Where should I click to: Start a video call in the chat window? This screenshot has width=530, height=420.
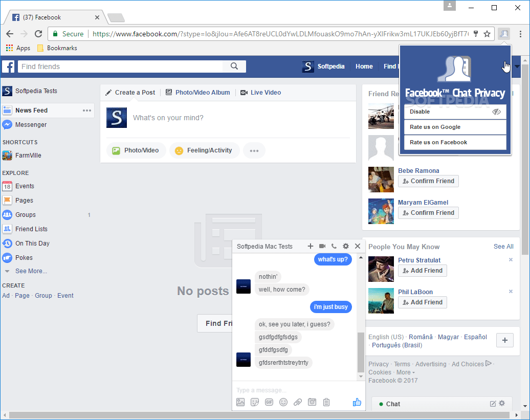click(x=322, y=246)
